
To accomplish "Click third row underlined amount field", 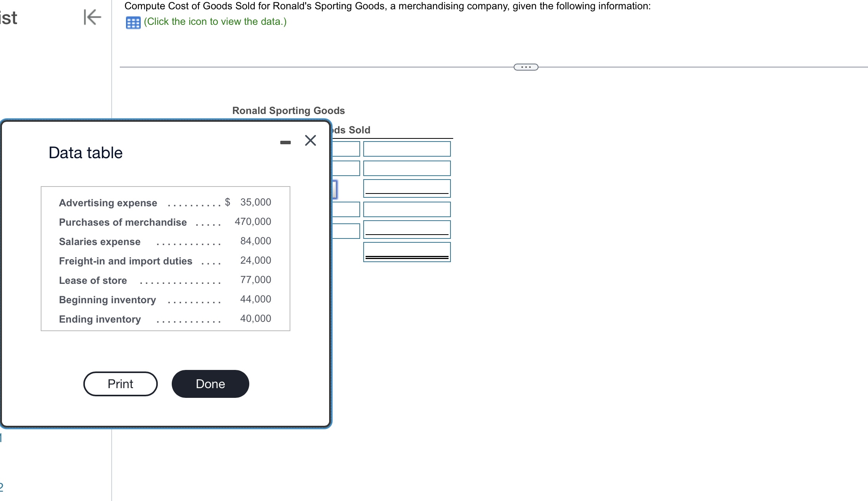I will 407,188.
